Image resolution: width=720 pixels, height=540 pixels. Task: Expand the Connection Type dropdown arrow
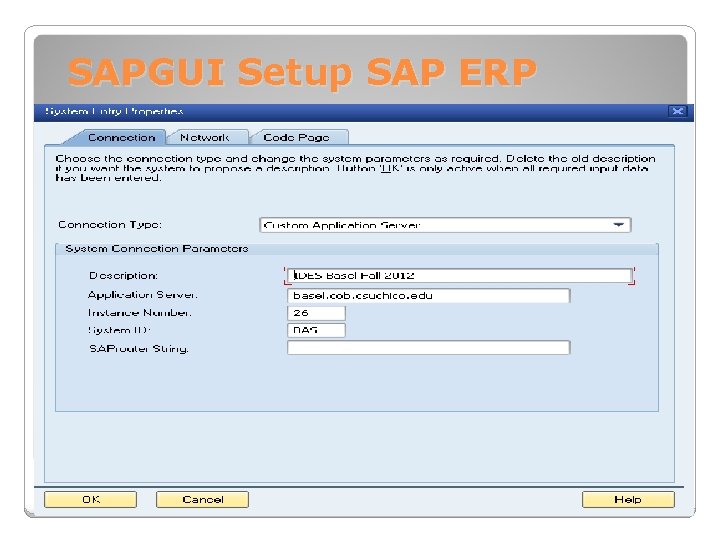[619, 225]
